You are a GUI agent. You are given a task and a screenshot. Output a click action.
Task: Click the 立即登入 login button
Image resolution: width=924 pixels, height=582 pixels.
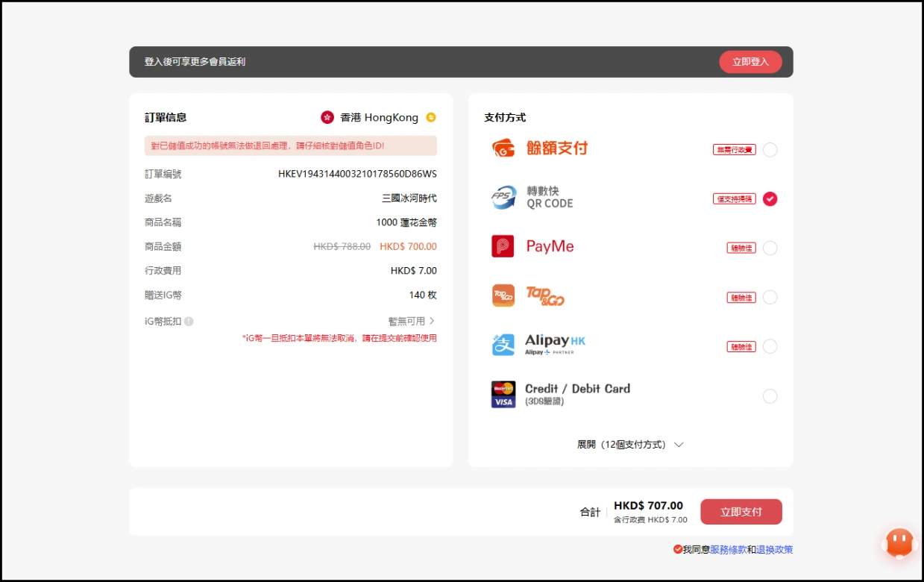pos(749,62)
